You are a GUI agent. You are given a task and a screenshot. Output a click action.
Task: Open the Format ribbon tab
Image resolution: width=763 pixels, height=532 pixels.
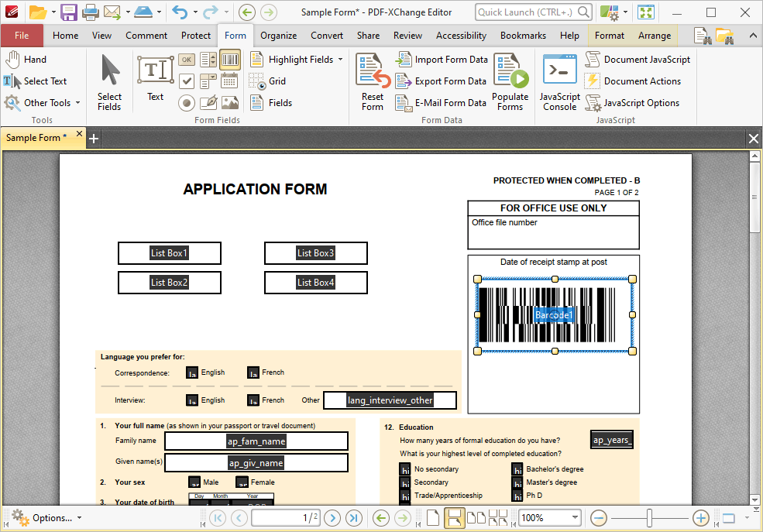pos(609,36)
